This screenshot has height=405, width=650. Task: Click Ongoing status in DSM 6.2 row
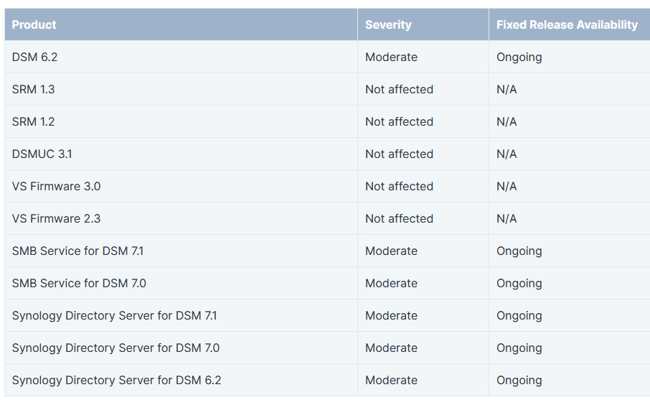[x=519, y=57]
